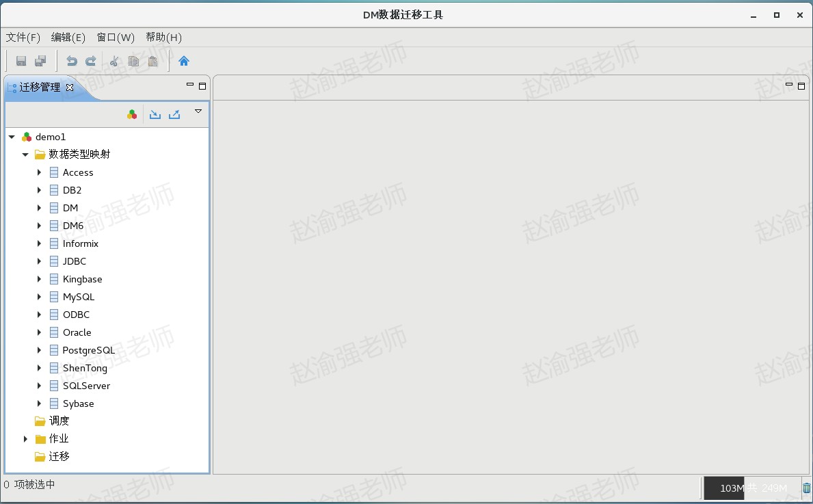Collapse the demo1 project node
Image resolution: width=813 pixels, height=504 pixels.
[12, 137]
